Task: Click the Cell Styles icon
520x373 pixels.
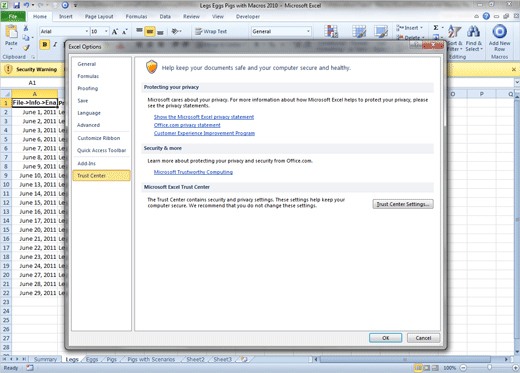Action: click(x=381, y=31)
